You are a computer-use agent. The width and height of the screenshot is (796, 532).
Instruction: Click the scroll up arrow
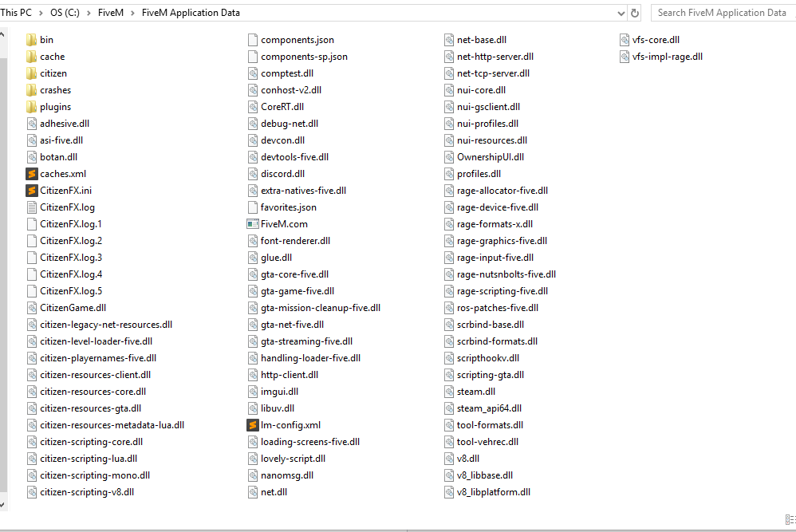[2, 34]
